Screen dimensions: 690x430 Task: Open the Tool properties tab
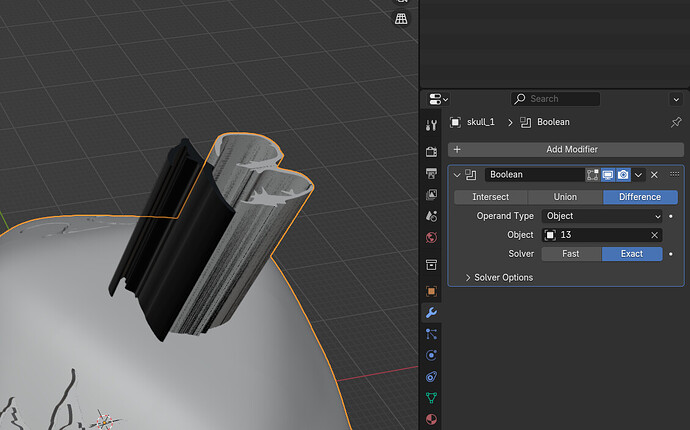click(x=431, y=125)
